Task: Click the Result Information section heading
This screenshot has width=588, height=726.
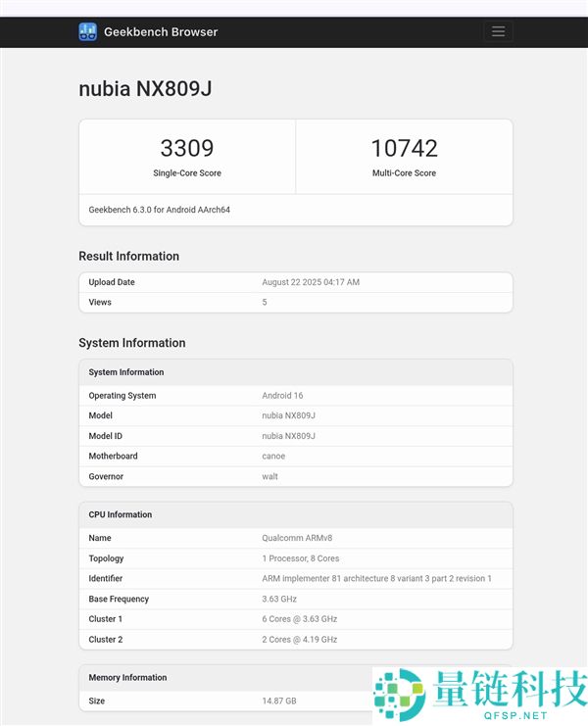Action: 128,257
